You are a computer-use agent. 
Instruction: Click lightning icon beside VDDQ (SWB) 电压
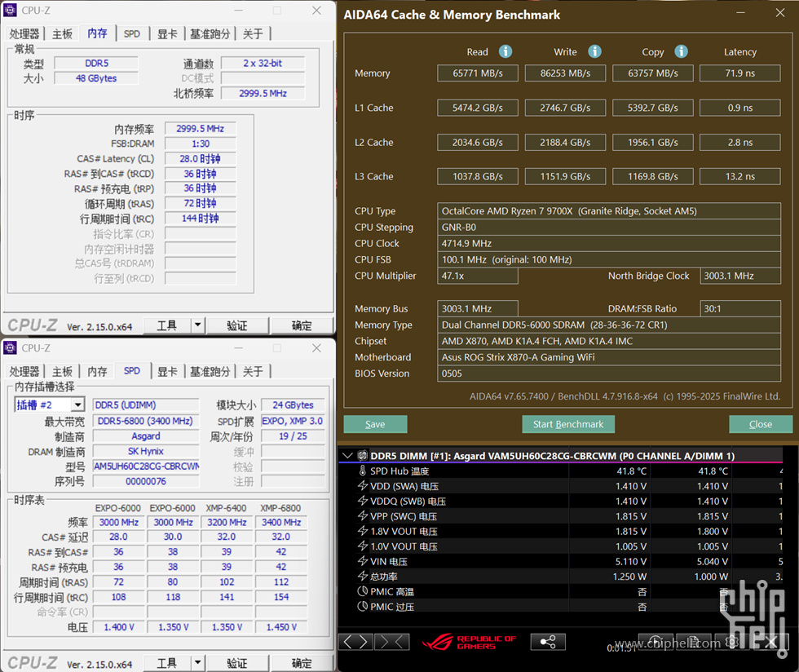pyautogui.click(x=362, y=501)
